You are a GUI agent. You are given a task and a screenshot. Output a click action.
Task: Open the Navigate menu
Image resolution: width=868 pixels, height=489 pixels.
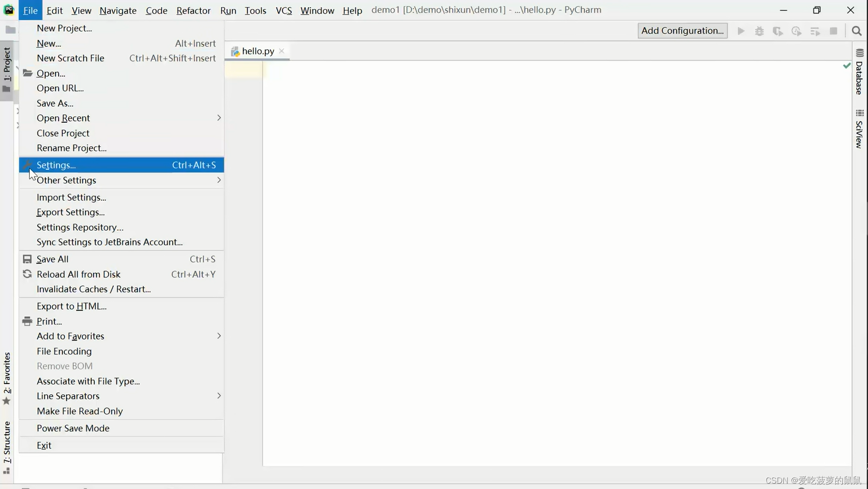pos(118,10)
